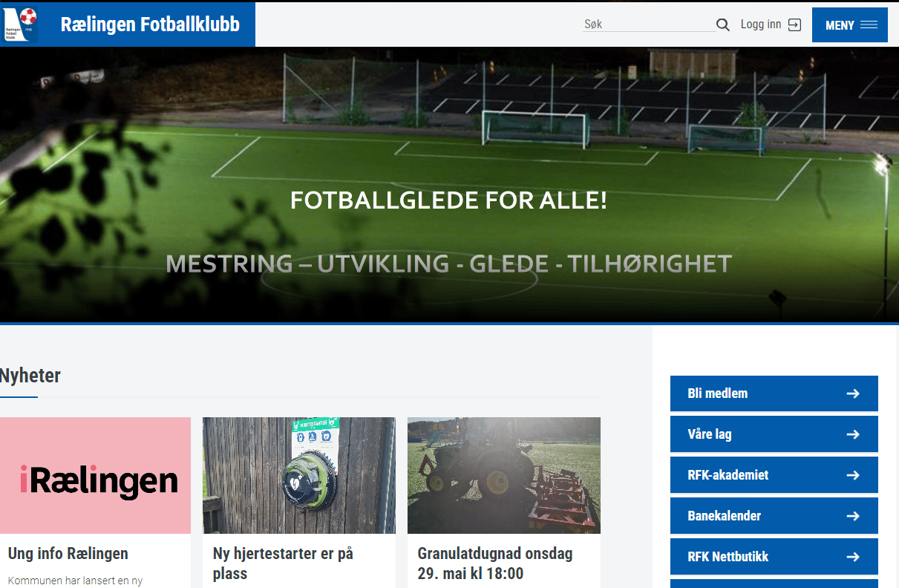Open the hjertestarter photo thumbnail
The image size is (899, 588).
click(x=299, y=475)
